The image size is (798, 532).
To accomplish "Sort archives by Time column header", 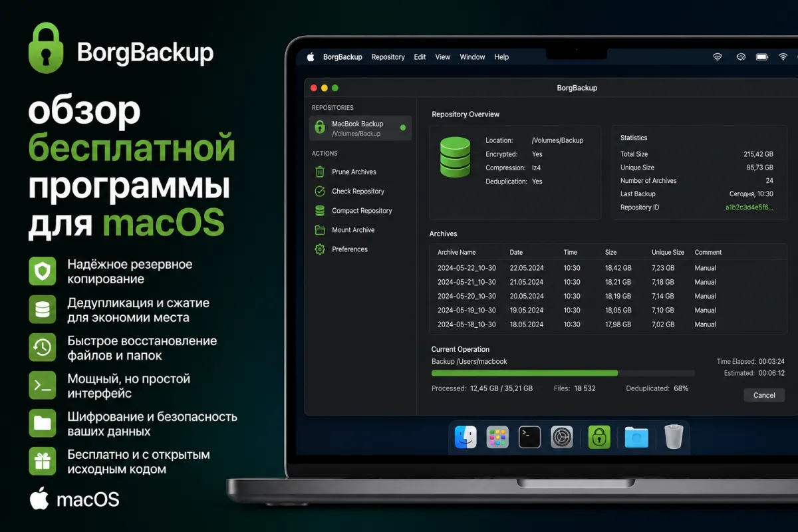I will pyautogui.click(x=571, y=252).
